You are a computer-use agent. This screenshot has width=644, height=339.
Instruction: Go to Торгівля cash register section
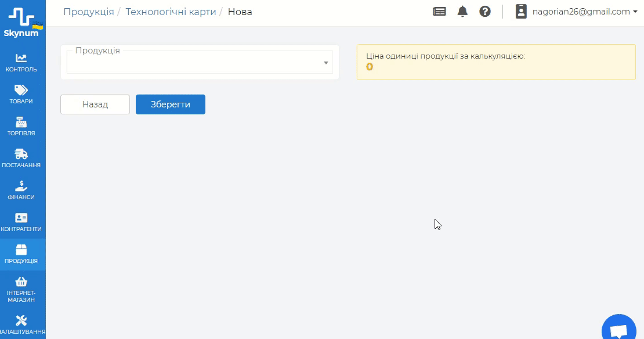[21, 127]
